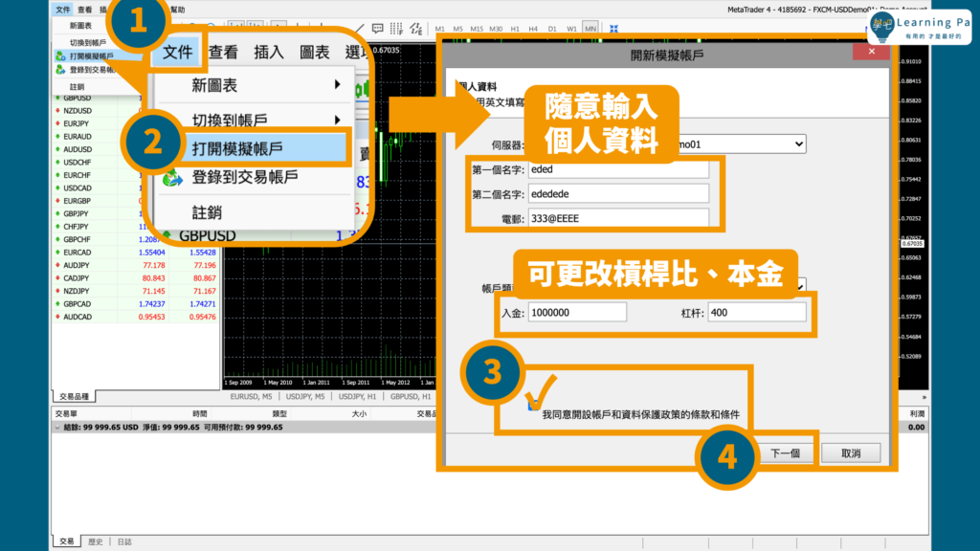Open the 交易 tab in terminal panel
This screenshot has height=551, width=980.
(x=67, y=541)
